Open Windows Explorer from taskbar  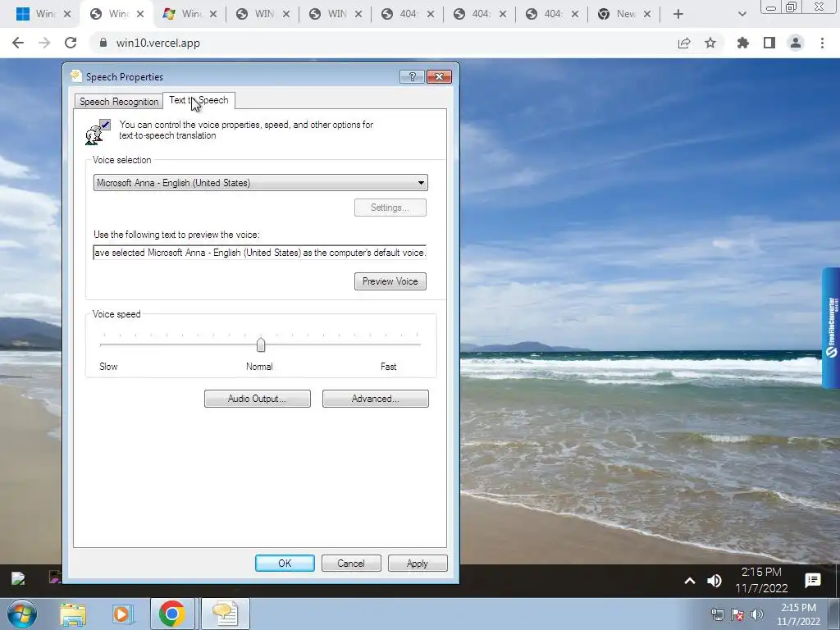pos(73,614)
